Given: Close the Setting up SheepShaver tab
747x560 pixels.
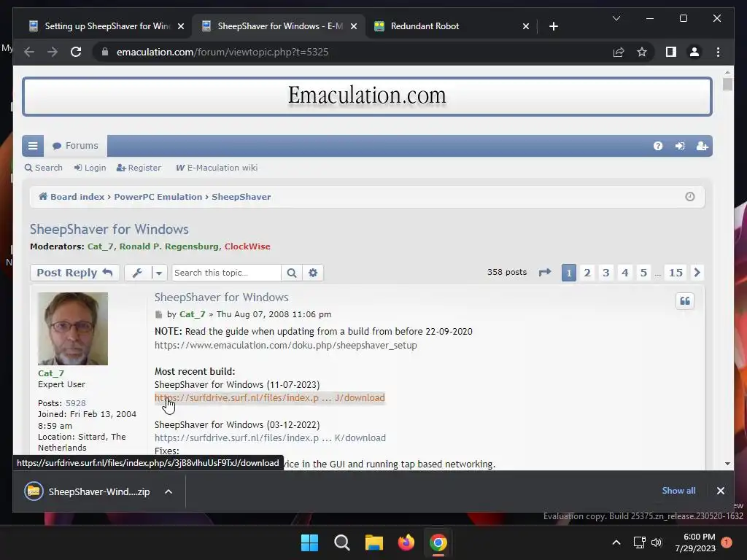Looking at the screenshot, I should point(181,26).
